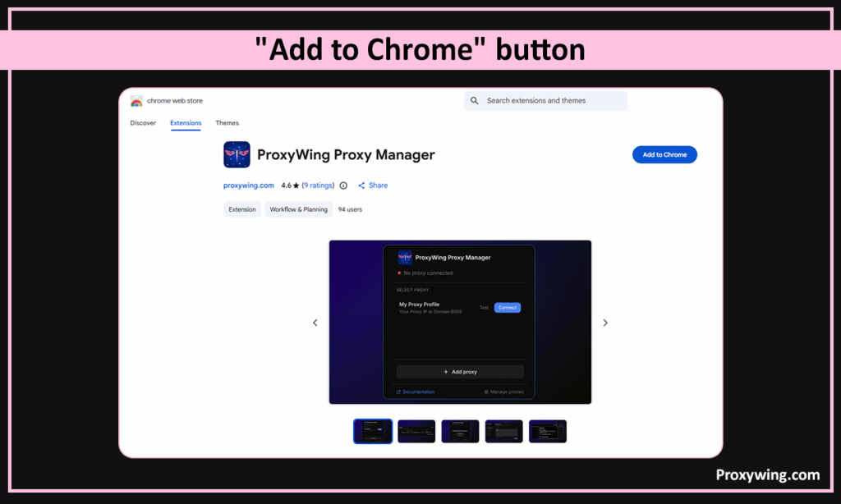Viewport: 841px width, 504px height.
Task: Switch to the Extensions tab
Action: point(186,123)
